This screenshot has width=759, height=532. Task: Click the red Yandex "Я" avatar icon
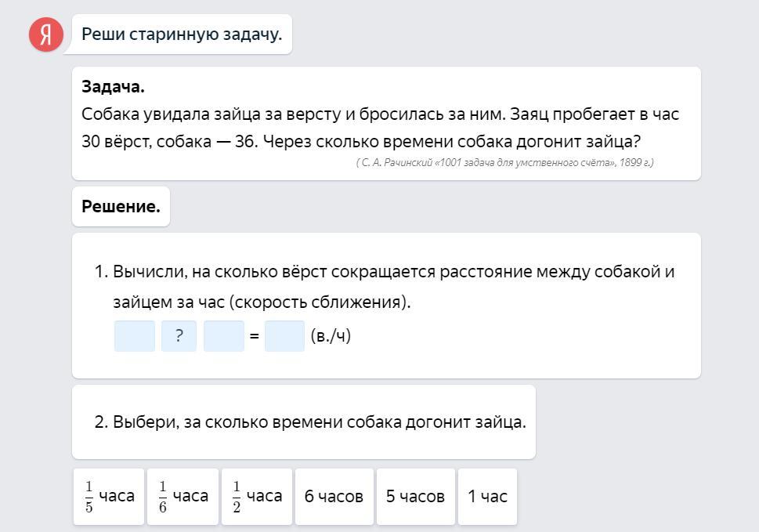click(x=46, y=34)
